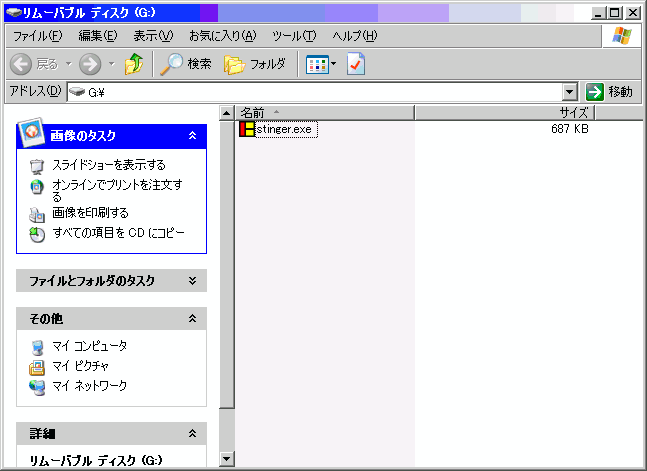Expand the ファイルとフォルダのタスク panel

192,281
